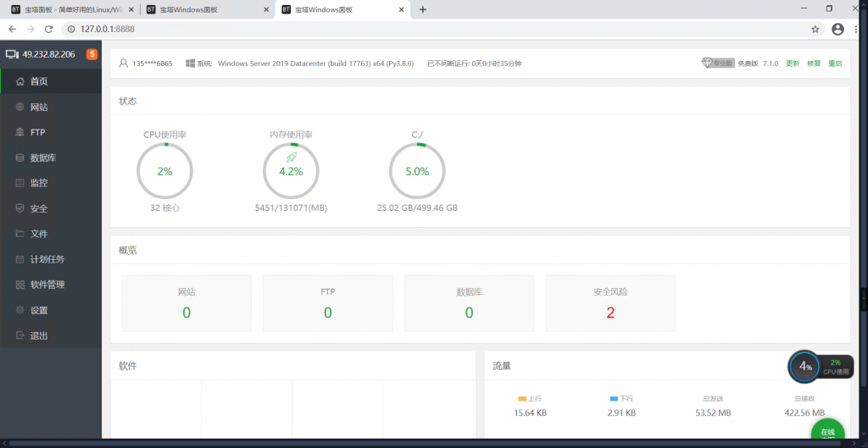The image size is (868, 448).
Task: Click the 内存使用率 4.2% gauge
Action: [x=291, y=171]
